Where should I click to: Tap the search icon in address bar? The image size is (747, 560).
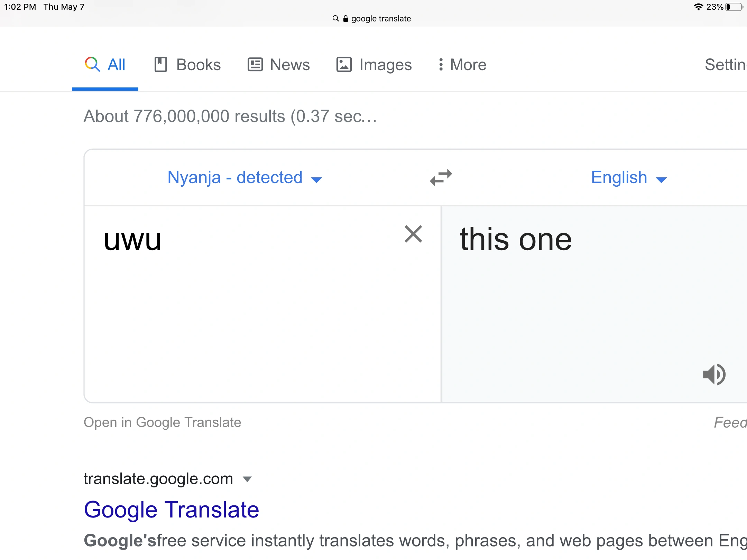coord(335,18)
